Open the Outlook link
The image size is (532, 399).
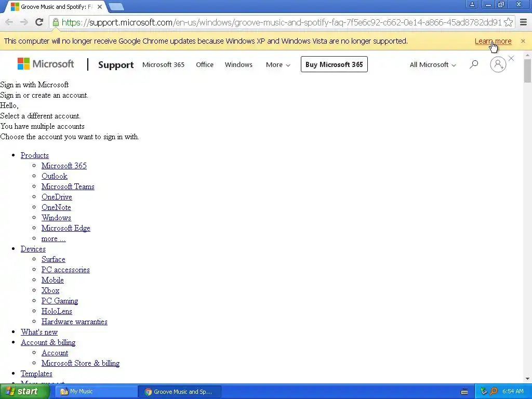point(54,177)
